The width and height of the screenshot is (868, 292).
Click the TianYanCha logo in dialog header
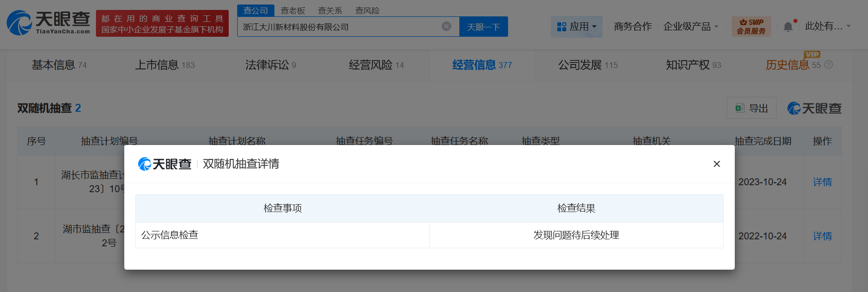click(x=165, y=164)
